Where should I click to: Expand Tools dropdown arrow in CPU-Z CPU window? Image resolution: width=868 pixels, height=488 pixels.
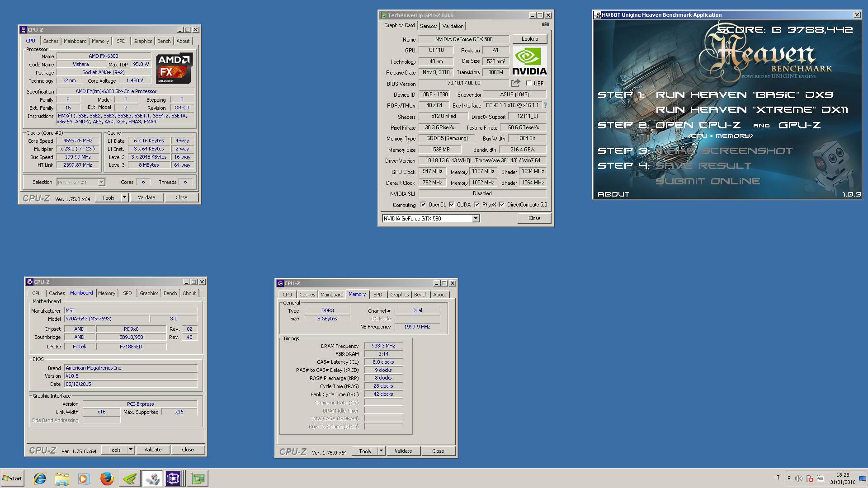[124, 197]
